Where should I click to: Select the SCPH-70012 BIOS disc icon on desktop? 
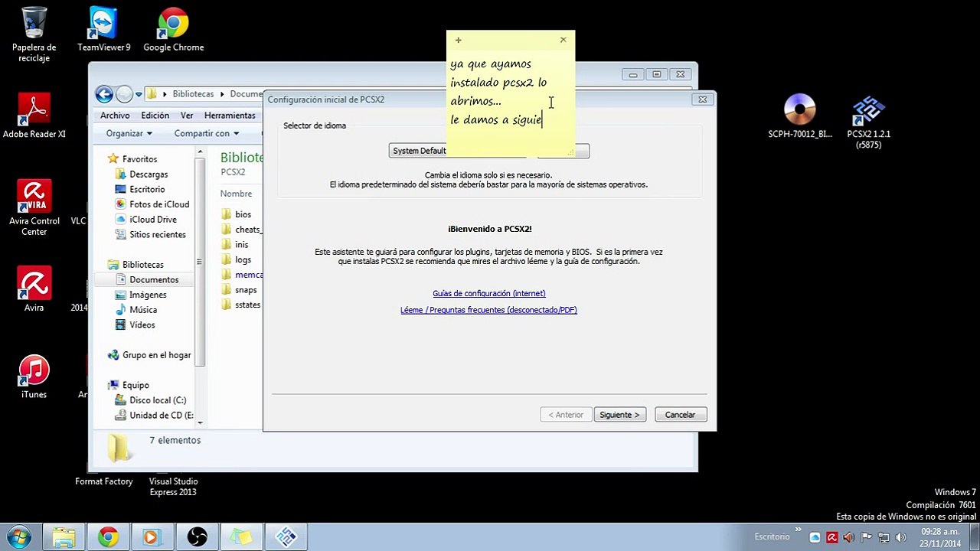click(x=800, y=116)
